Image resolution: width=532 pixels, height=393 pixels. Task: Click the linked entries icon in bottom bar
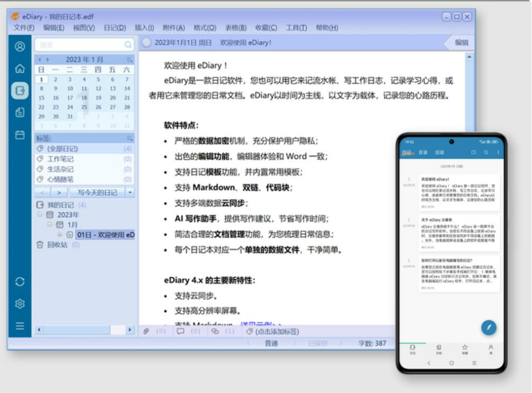click(215, 331)
